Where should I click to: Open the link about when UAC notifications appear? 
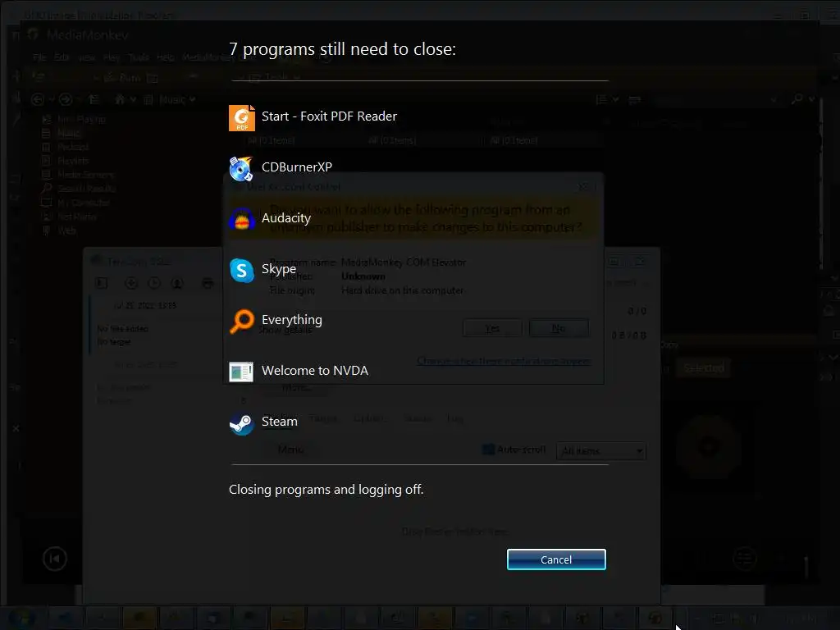tap(504, 361)
